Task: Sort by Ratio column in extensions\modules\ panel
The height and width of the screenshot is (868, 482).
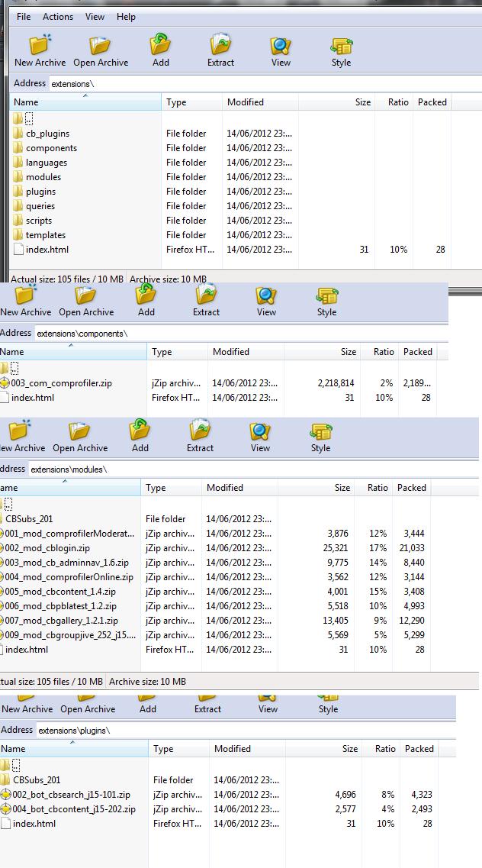Action: pyautogui.click(x=372, y=488)
